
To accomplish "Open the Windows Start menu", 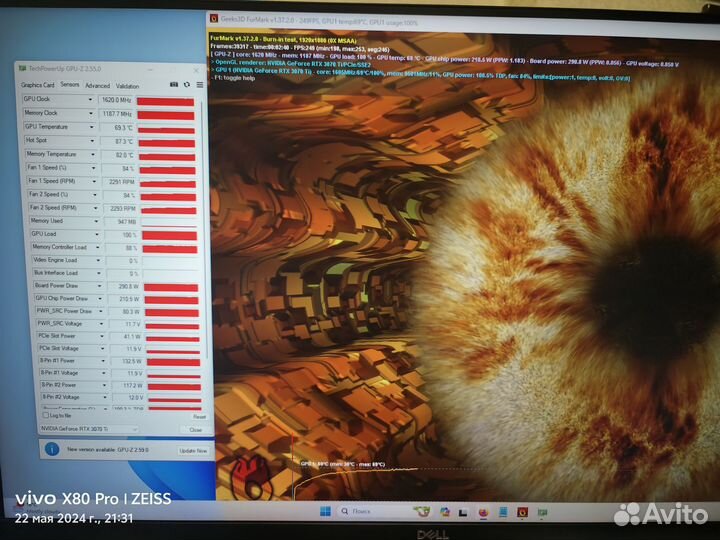I will [x=325, y=511].
